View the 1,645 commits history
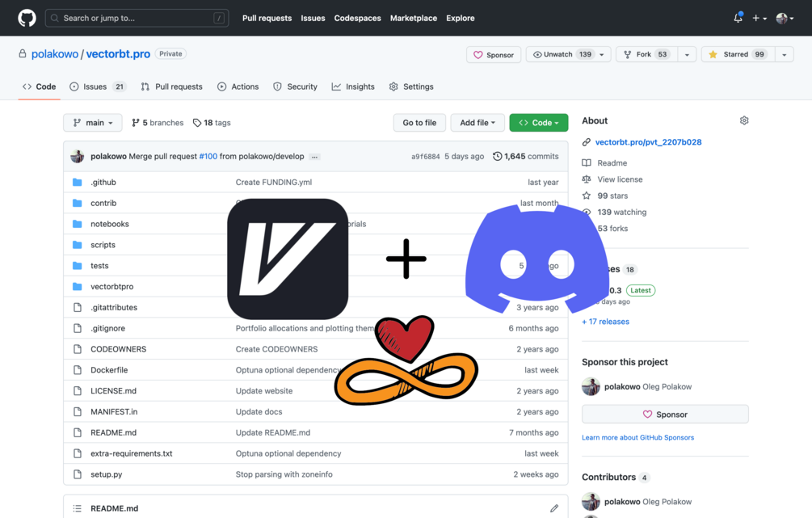812x518 pixels. tap(526, 157)
